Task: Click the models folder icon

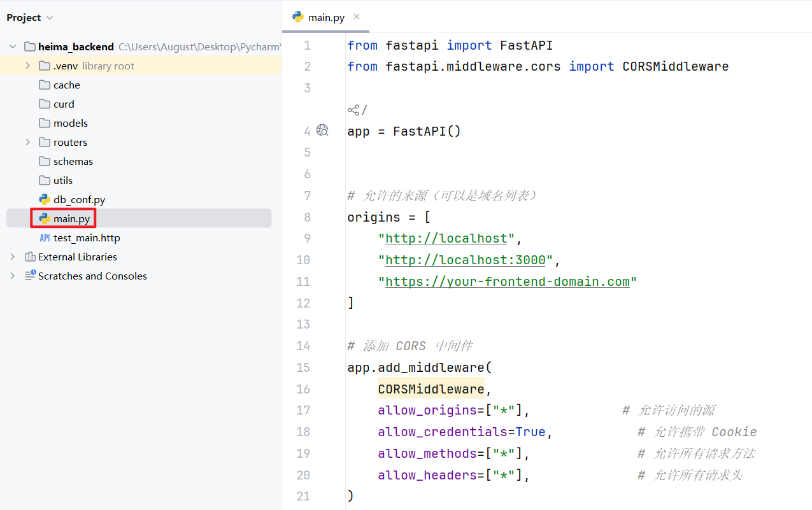Action: (x=44, y=123)
